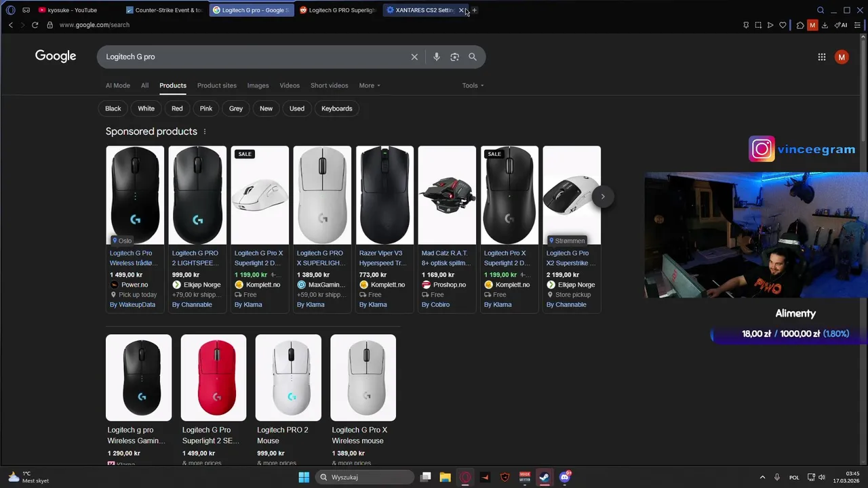This screenshot has height=488, width=868.
Task: Start voice search with the microphone icon
Action: click(x=437, y=57)
